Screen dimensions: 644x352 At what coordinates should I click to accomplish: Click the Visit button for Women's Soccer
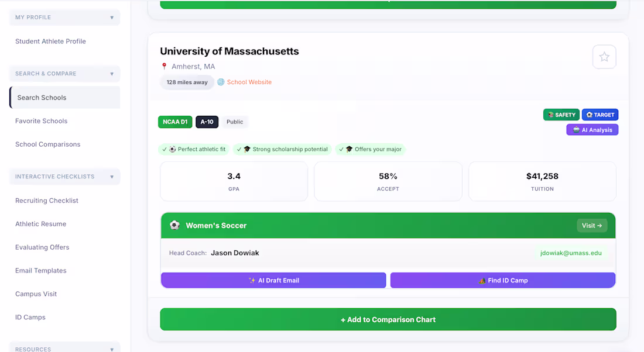592,226
